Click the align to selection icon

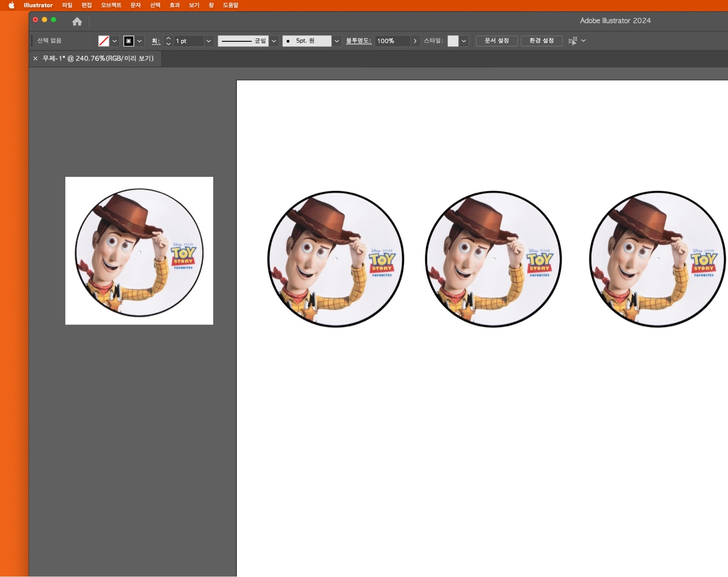[573, 41]
